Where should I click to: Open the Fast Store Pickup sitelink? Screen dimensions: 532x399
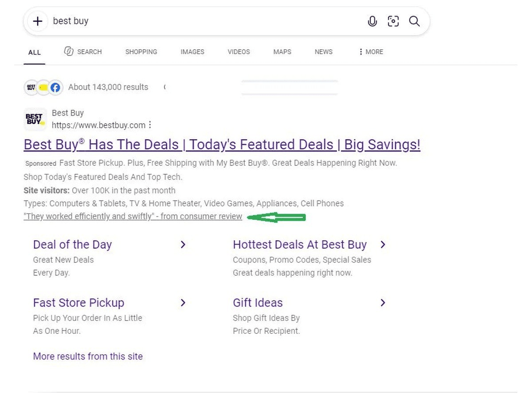pyautogui.click(x=78, y=303)
